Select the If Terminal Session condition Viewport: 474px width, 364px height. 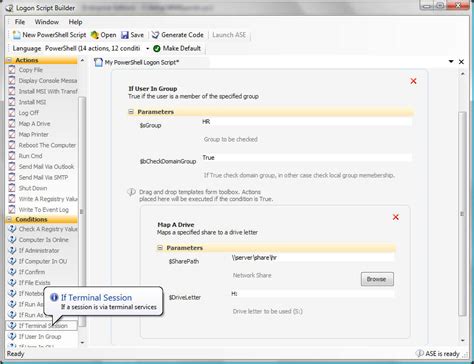click(42, 326)
